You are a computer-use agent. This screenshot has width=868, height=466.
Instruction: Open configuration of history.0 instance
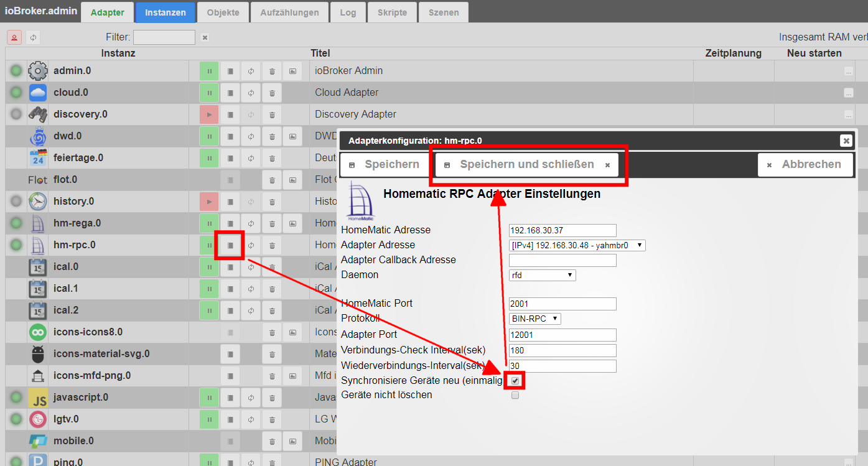pyautogui.click(x=230, y=202)
